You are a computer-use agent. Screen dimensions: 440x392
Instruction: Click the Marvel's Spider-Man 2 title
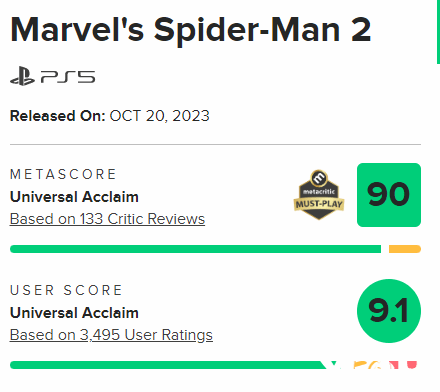(191, 30)
